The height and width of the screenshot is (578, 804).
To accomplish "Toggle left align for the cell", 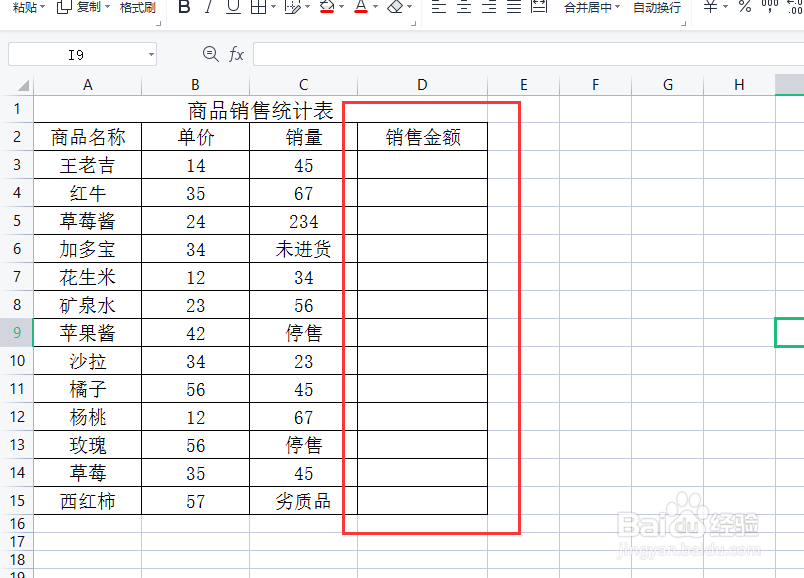I will point(437,8).
